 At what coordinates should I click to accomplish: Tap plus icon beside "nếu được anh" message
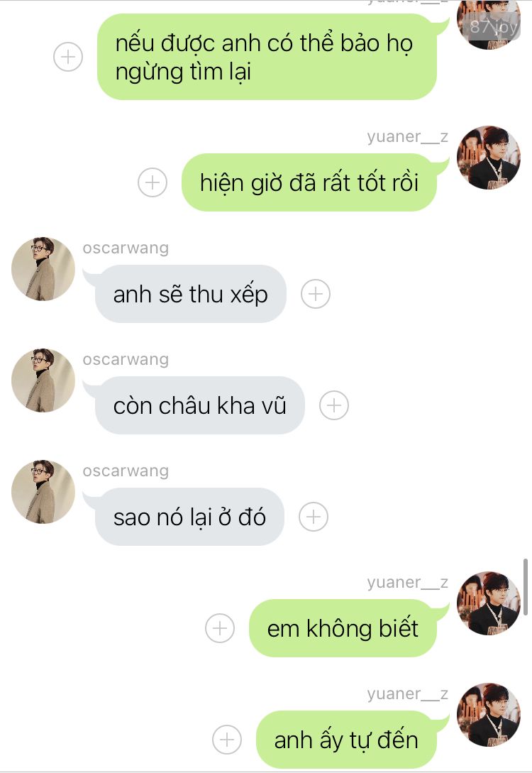(68, 57)
